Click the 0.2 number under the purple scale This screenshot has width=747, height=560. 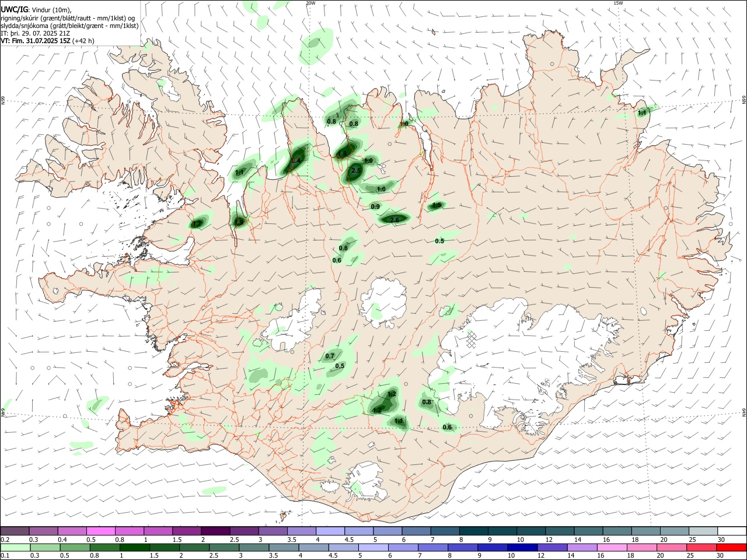tap(4, 540)
